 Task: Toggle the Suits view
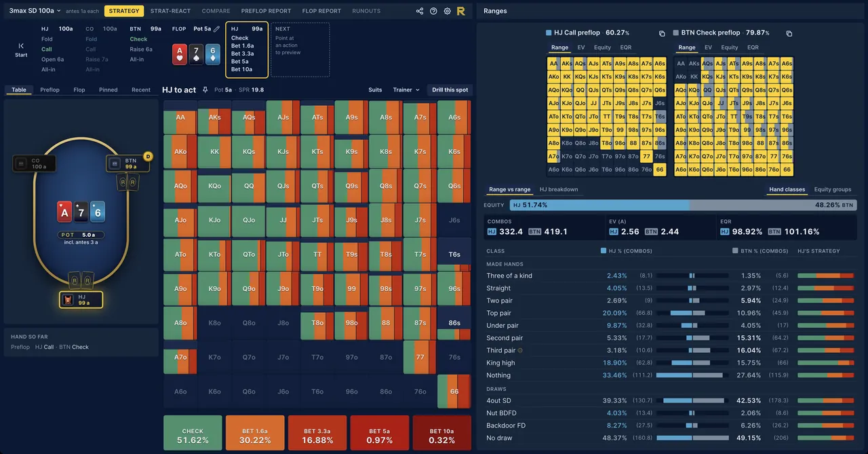(375, 90)
